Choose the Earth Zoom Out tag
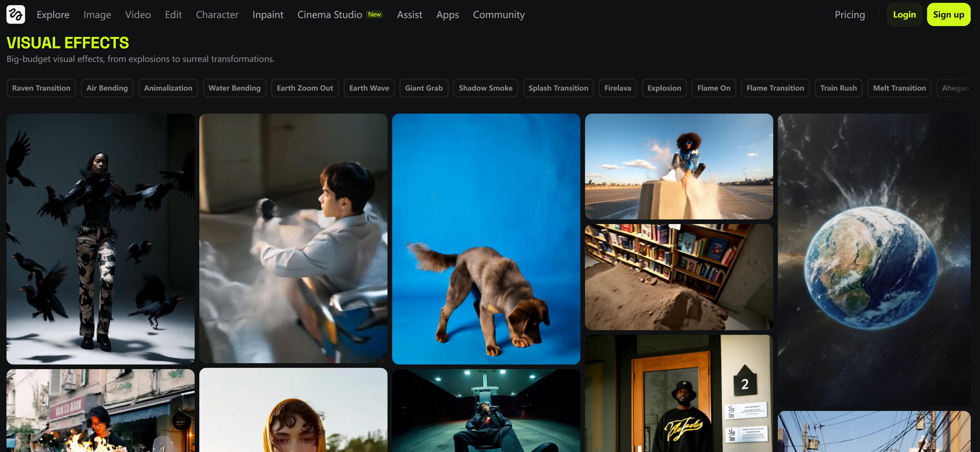This screenshot has width=980, height=452. [x=305, y=88]
